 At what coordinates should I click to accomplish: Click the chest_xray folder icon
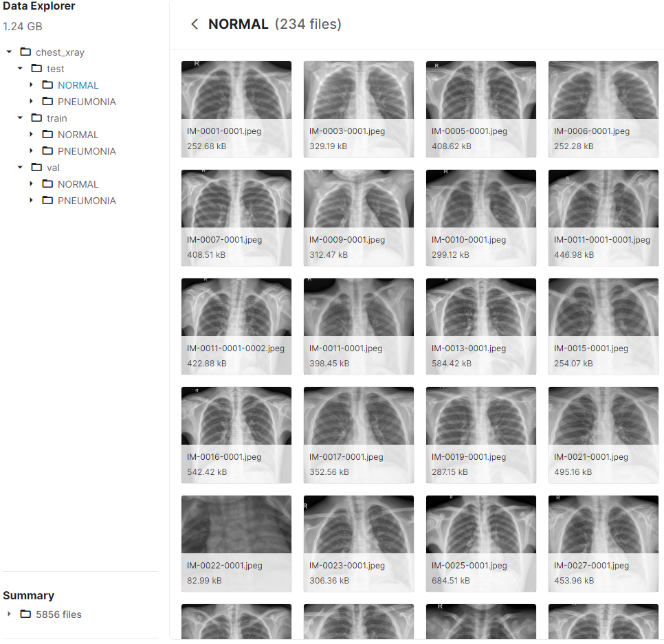tap(26, 52)
